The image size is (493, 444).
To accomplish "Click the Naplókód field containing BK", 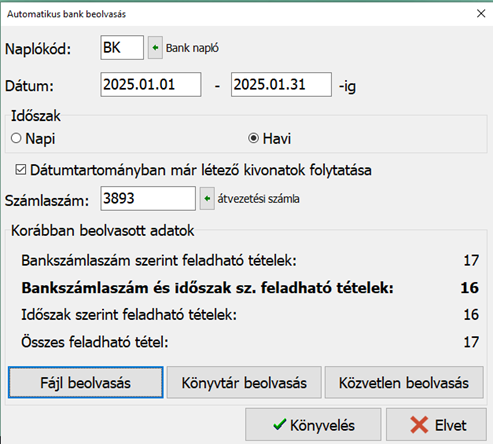I will [x=122, y=48].
